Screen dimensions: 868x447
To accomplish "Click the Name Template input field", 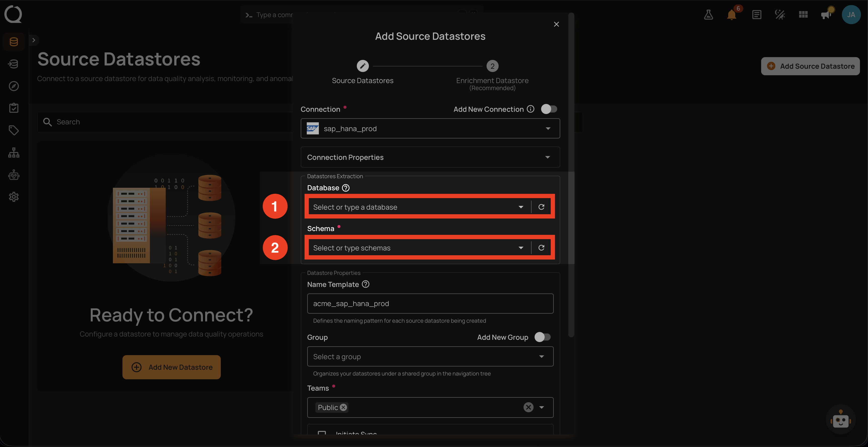I will click(x=430, y=304).
